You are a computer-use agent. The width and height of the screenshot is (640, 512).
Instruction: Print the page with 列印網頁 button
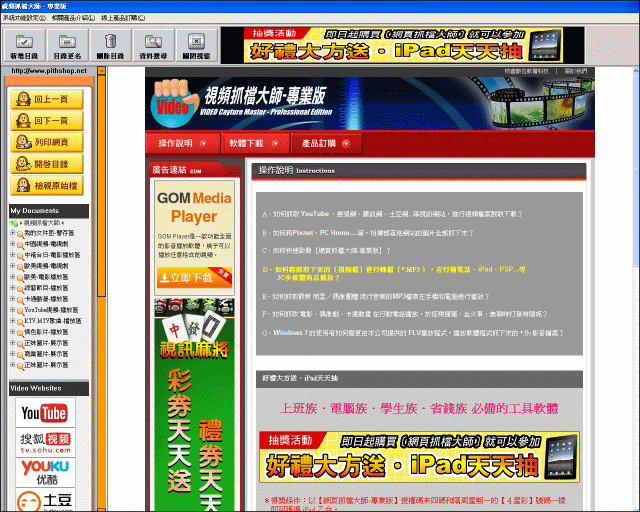[47, 142]
